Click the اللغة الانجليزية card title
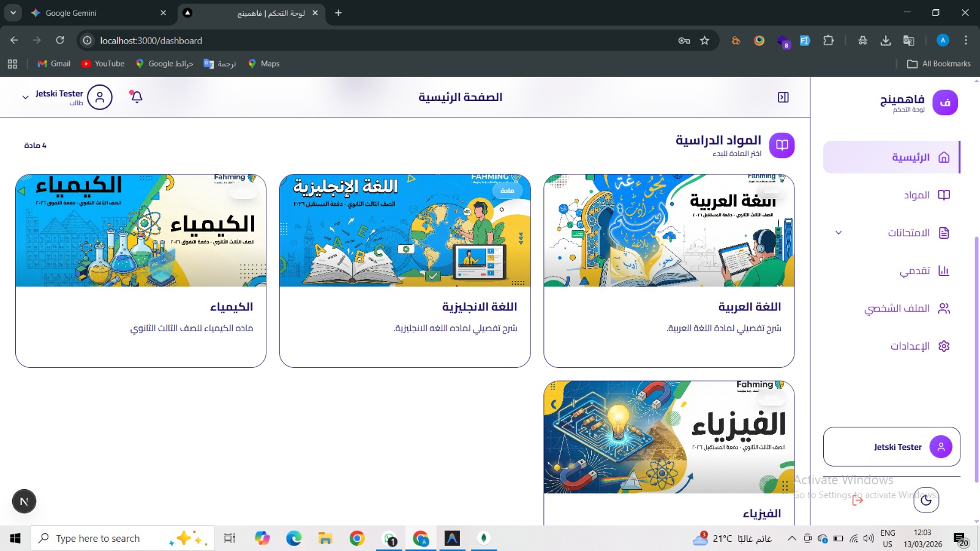980x551 pixels. (480, 307)
